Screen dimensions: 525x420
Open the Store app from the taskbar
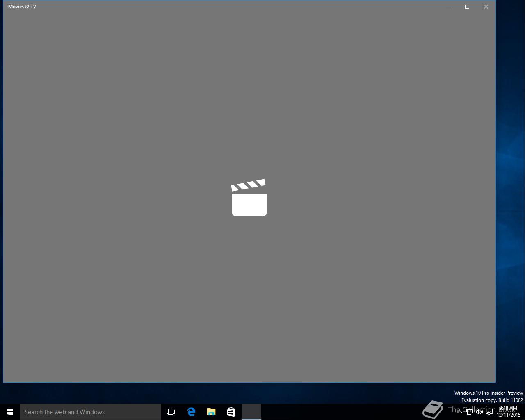[x=231, y=412]
